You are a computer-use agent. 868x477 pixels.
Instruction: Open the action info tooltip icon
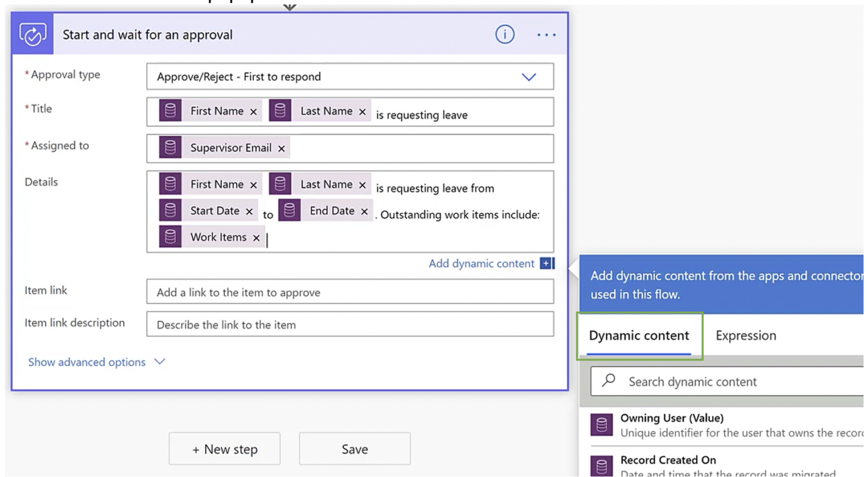coord(505,34)
